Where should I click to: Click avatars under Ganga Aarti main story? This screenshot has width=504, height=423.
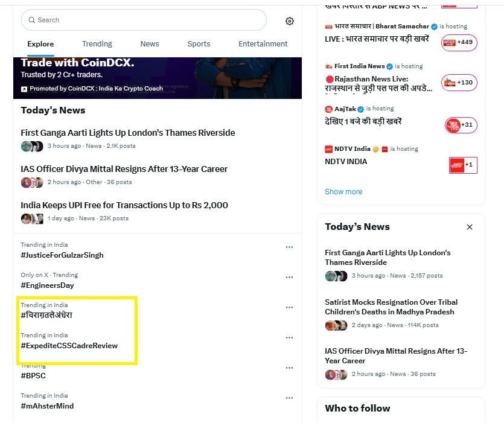32,146
